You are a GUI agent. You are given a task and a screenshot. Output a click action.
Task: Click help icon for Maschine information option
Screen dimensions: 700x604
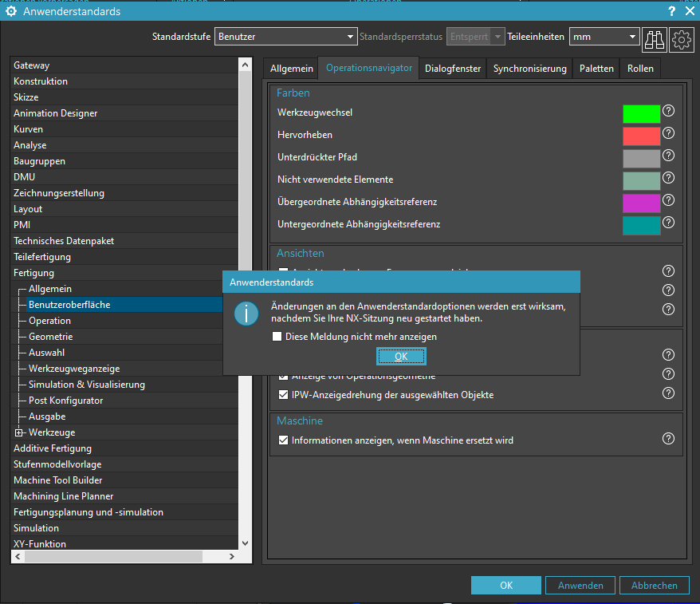point(668,439)
